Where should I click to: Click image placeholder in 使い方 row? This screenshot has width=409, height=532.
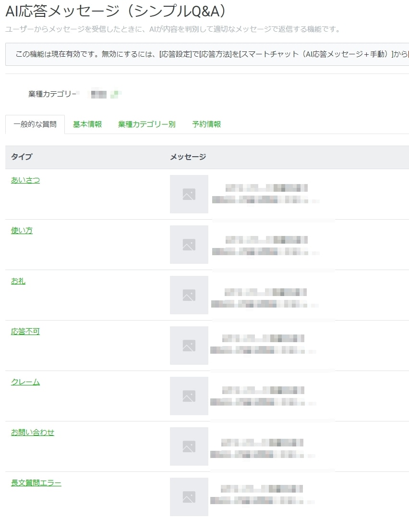coord(189,245)
